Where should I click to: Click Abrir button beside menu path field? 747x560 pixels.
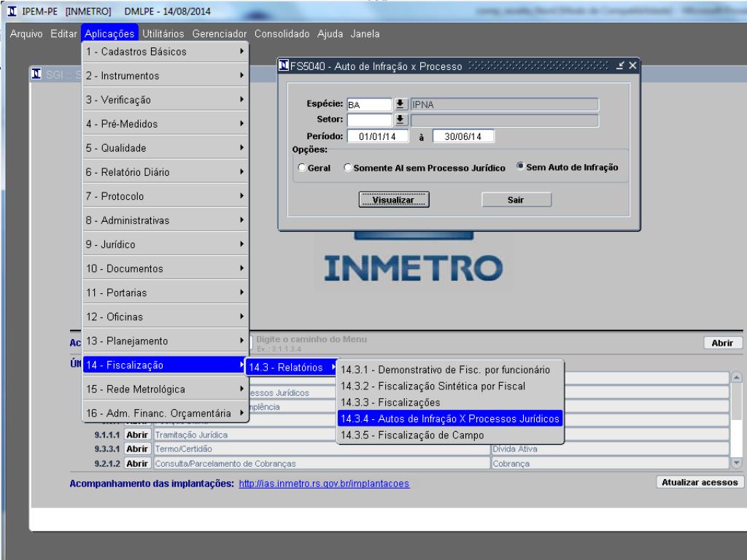(x=722, y=343)
